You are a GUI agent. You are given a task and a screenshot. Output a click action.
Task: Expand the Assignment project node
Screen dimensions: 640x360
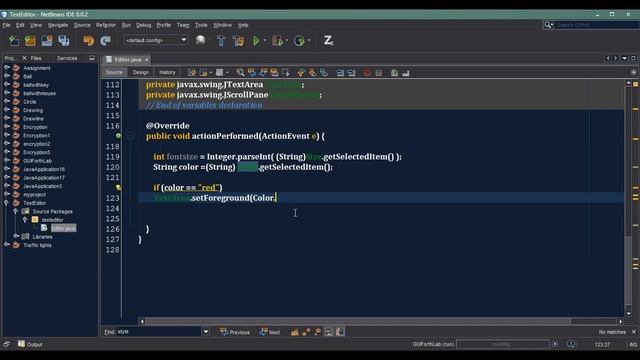7,68
